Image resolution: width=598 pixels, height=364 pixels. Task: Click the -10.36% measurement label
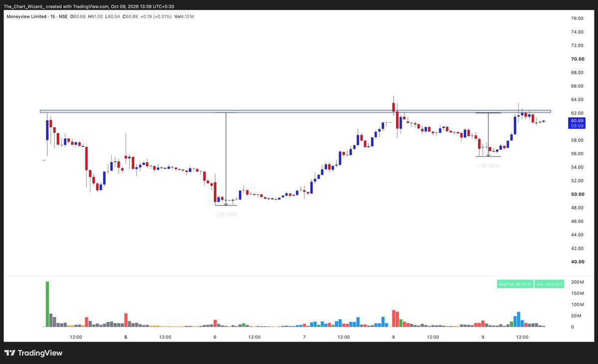pos(488,166)
